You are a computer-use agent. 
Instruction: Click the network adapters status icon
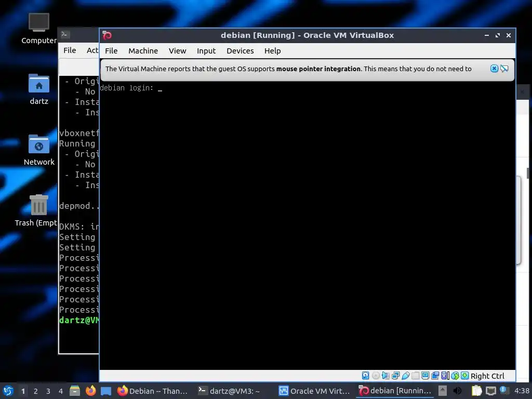coord(395,376)
